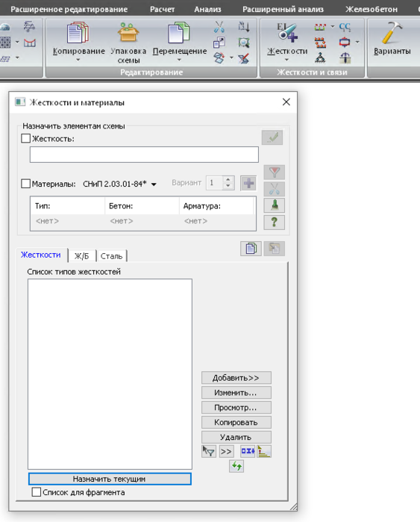Open the Расчет ribbon tab
420x522 pixels.
pos(162,9)
